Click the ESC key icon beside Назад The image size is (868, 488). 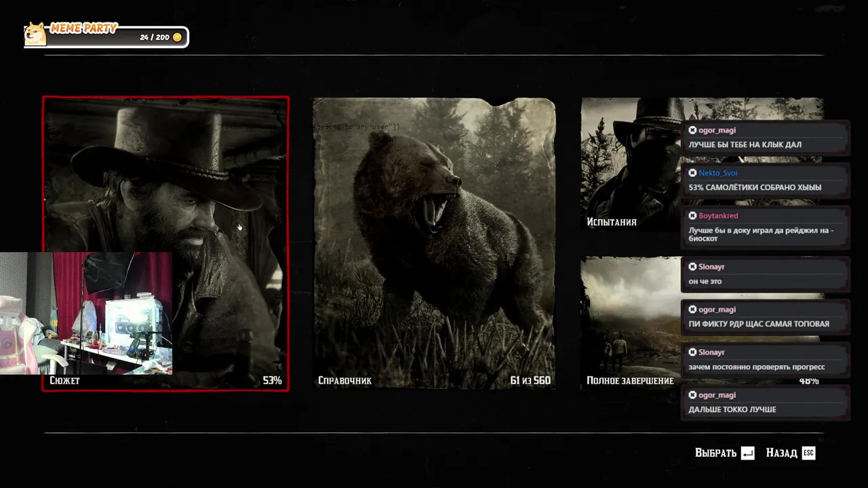(x=808, y=453)
